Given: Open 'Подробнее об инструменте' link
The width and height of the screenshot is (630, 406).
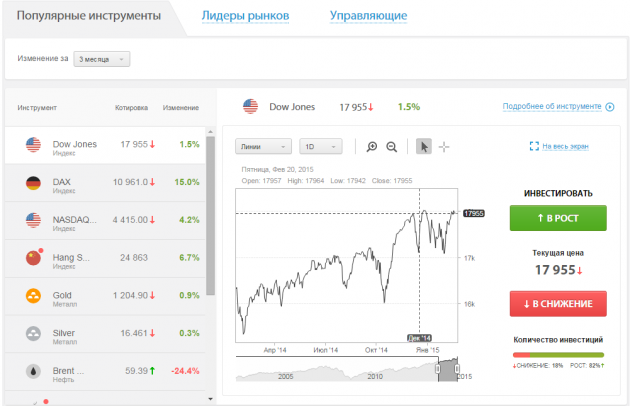Looking at the screenshot, I should (x=557, y=106).
